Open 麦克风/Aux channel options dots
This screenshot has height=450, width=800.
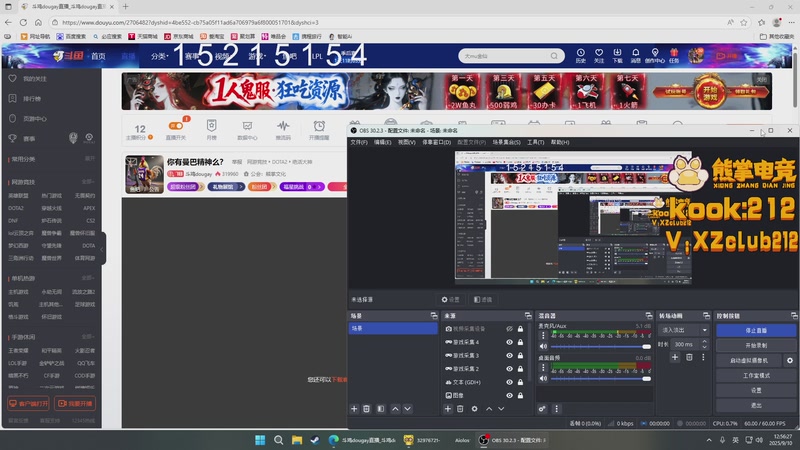click(x=543, y=335)
